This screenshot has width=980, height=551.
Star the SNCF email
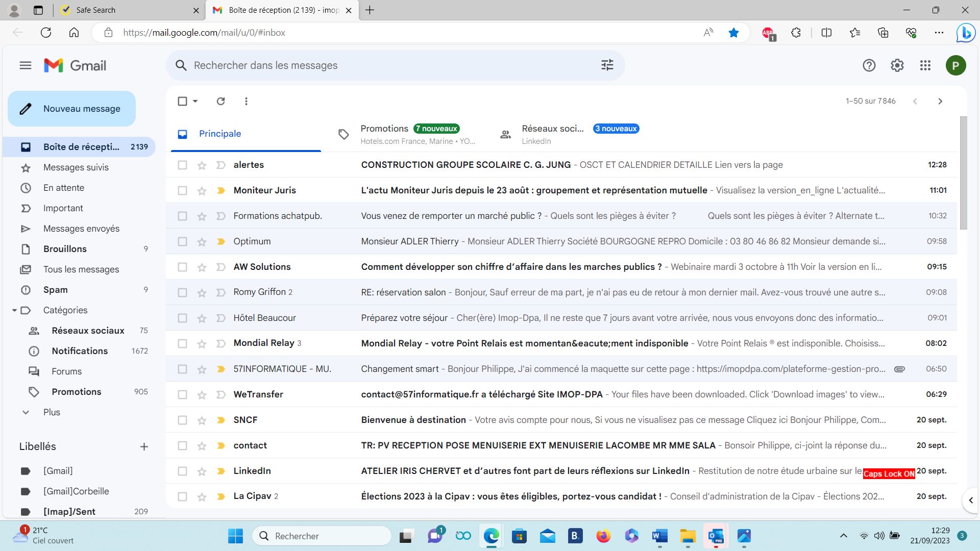point(202,420)
